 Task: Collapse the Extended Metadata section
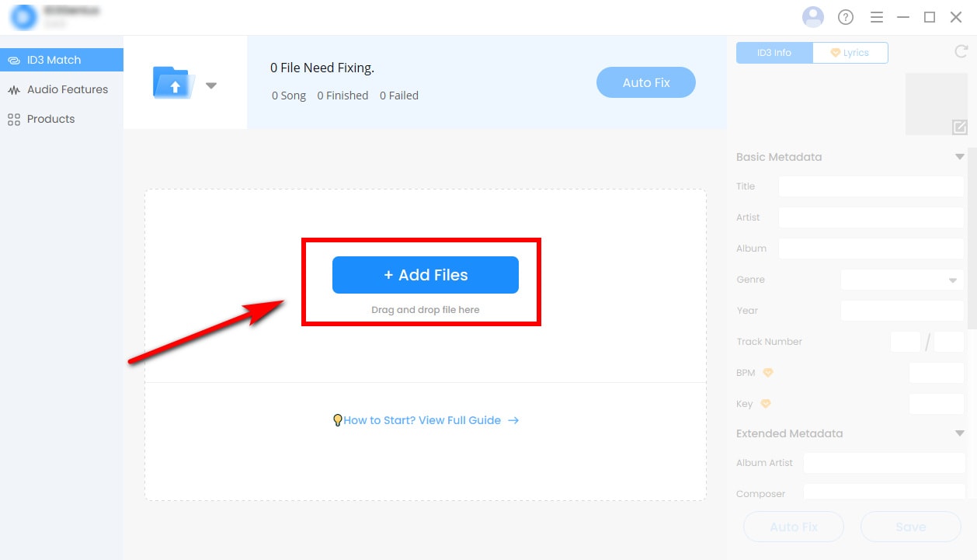click(x=960, y=433)
